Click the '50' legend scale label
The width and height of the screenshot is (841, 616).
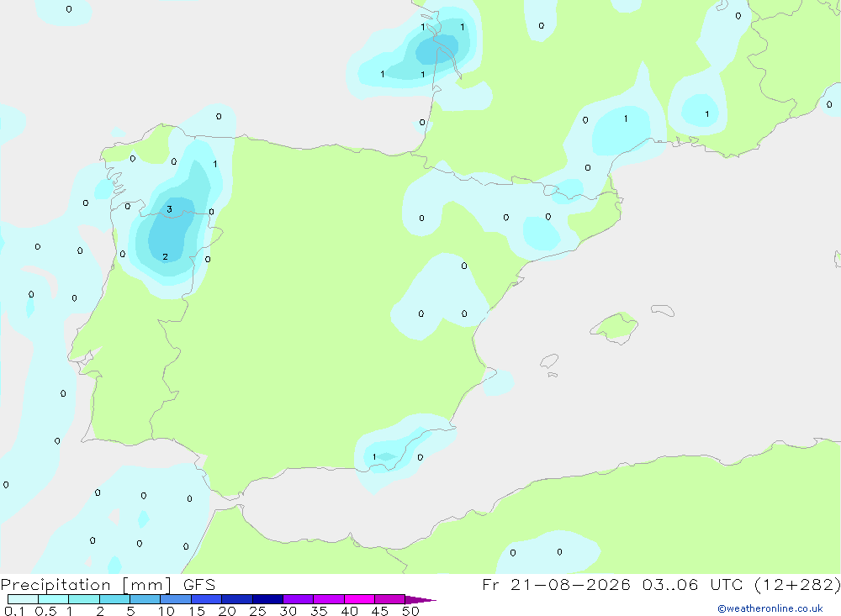[411, 611]
